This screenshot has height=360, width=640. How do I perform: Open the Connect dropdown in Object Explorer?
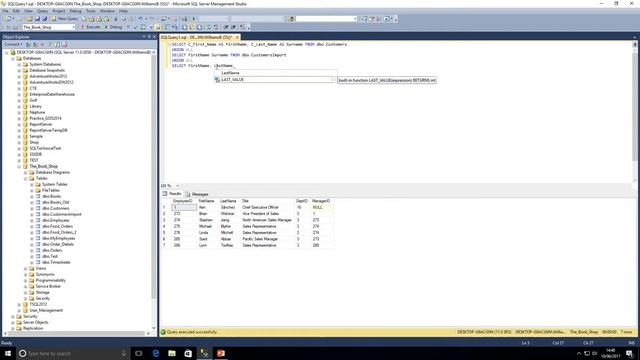(13, 44)
